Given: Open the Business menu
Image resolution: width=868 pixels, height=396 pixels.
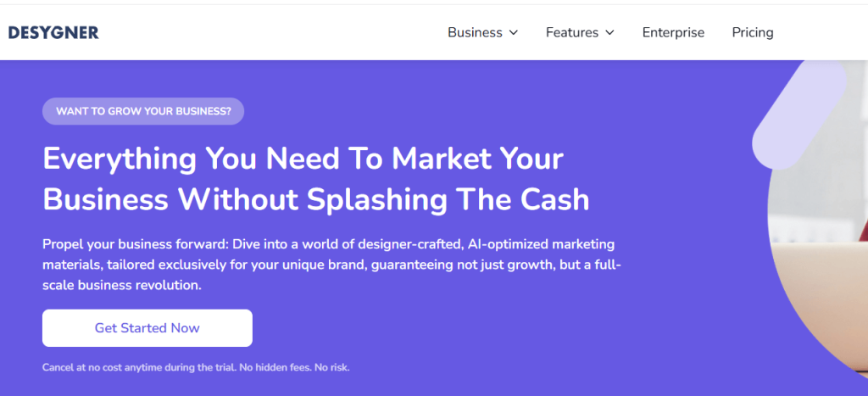Looking at the screenshot, I should click(x=475, y=32).
